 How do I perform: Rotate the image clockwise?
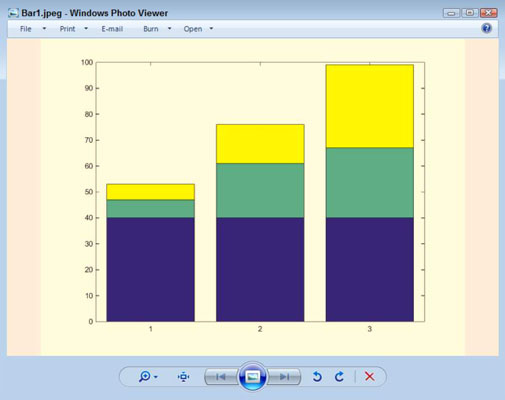tap(339, 377)
